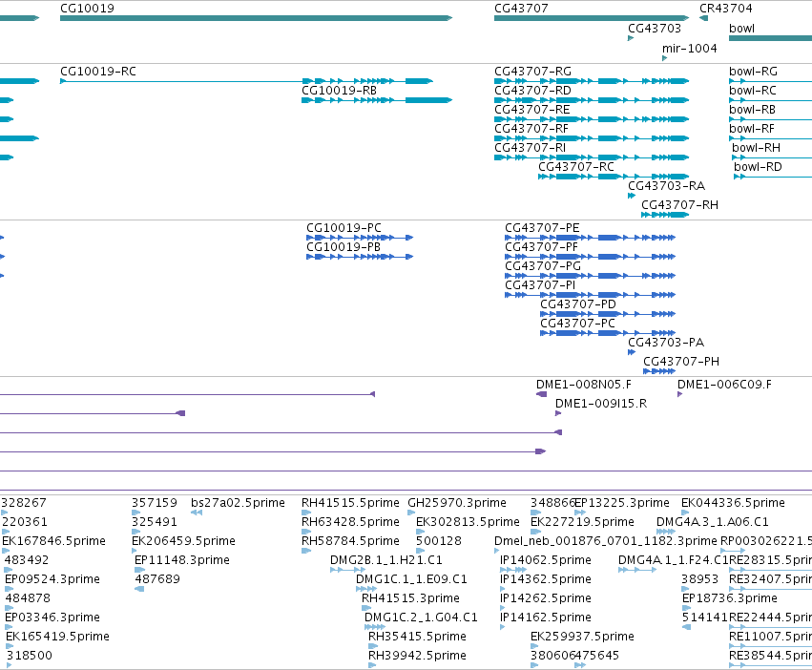Click the IP14362.5prime EST
Image resolution: width=812 pixels, height=670 pixels.
[x=502, y=589]
